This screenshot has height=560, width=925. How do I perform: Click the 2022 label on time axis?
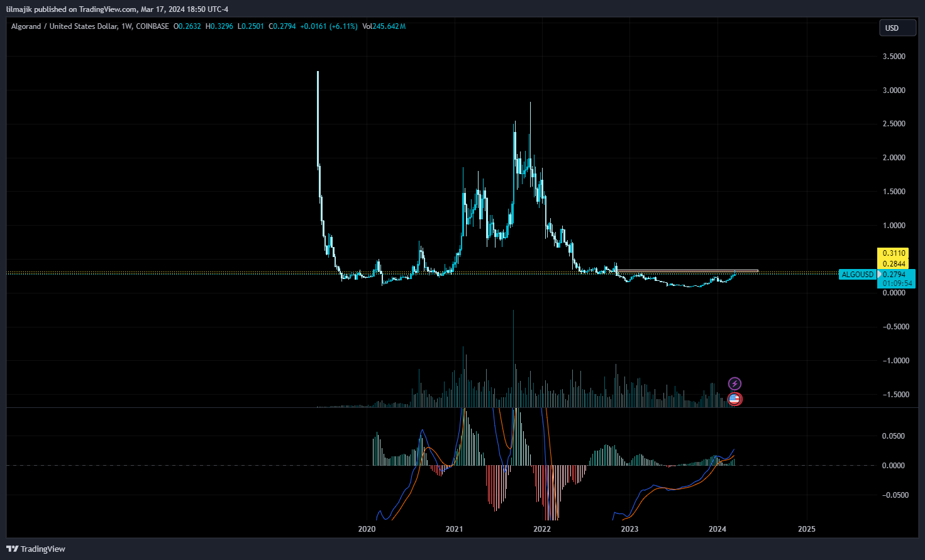pyautogui.click(x=542, y=529)
